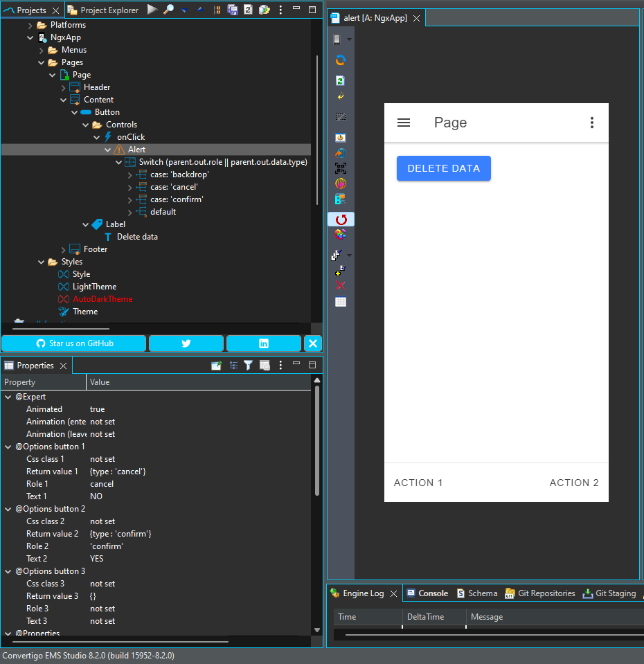Switch to the Console tab
The width and height of the screenshot is (644, 664).
click(433, 593)
